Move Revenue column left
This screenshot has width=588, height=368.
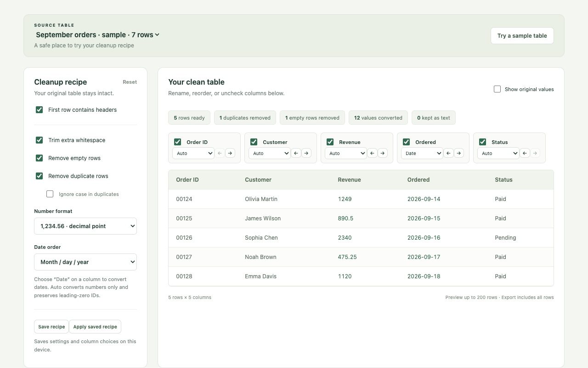tap(373, 153)
